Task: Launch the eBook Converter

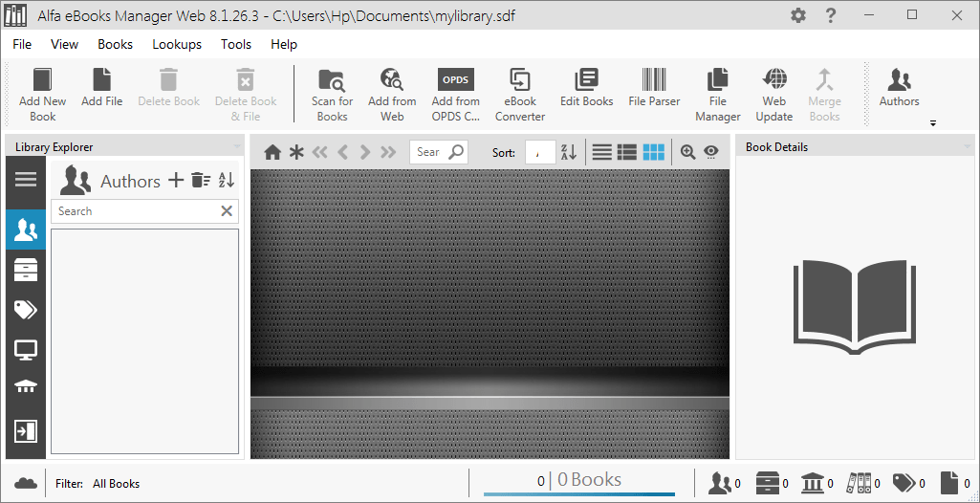Action: pos(520,95)
